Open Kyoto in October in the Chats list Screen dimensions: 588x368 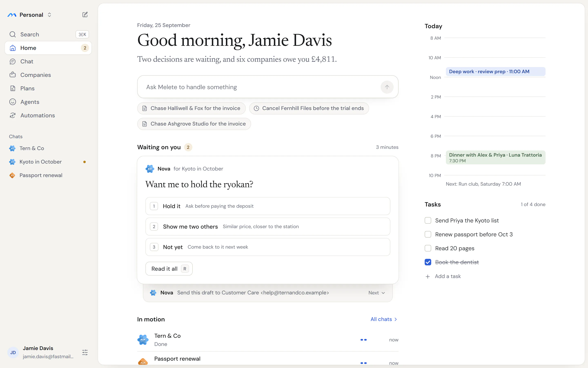[x=48, y=162]
